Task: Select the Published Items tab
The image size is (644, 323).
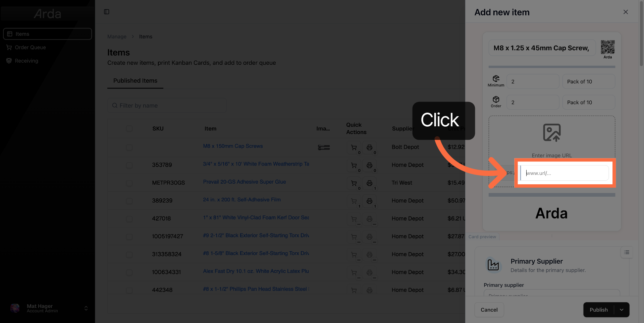Action: pos(135,81)
